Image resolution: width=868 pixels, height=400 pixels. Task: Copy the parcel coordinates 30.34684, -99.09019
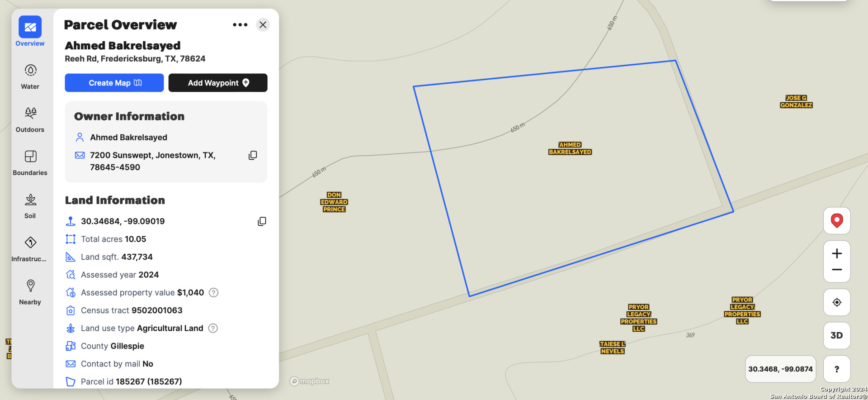[262, 221]
